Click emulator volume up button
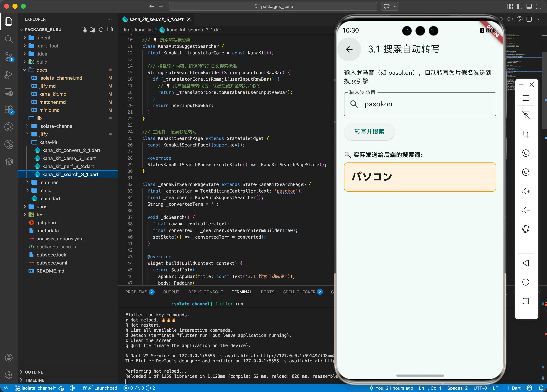Image resolution: width=547 pixels, height=392 pixels. (526, 191)
